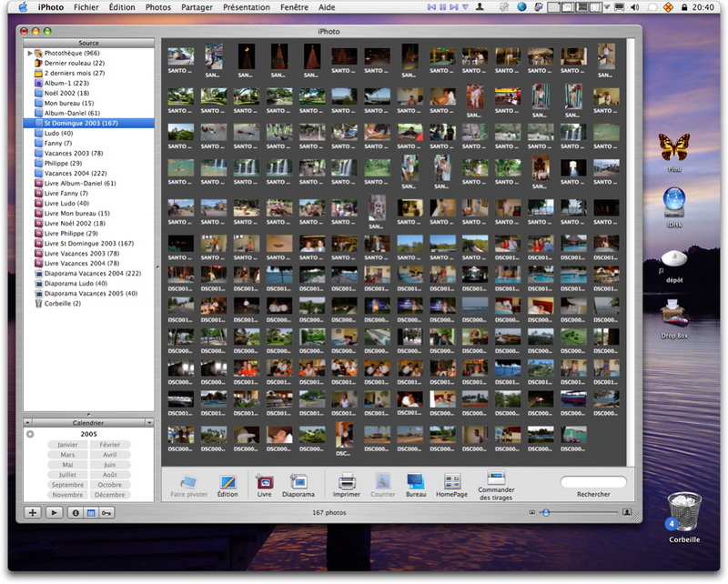
Task: Click the iPhoto application menu
Action: tap(50, 7)
